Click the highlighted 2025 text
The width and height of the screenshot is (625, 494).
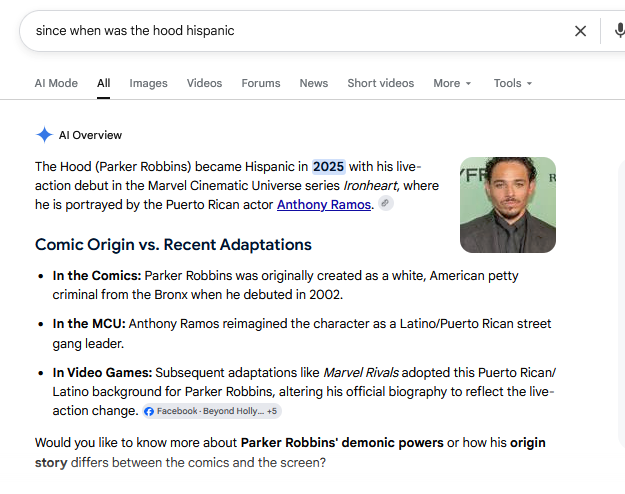point(328,166)
